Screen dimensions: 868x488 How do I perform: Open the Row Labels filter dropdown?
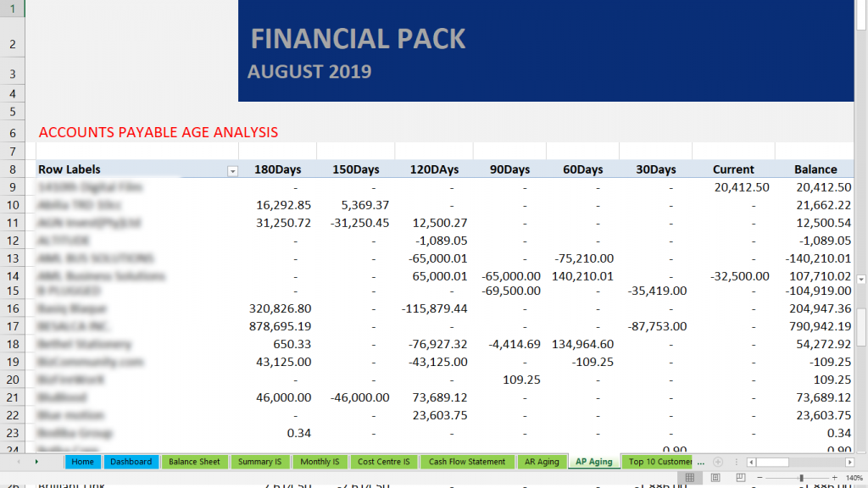pos(232,171)
